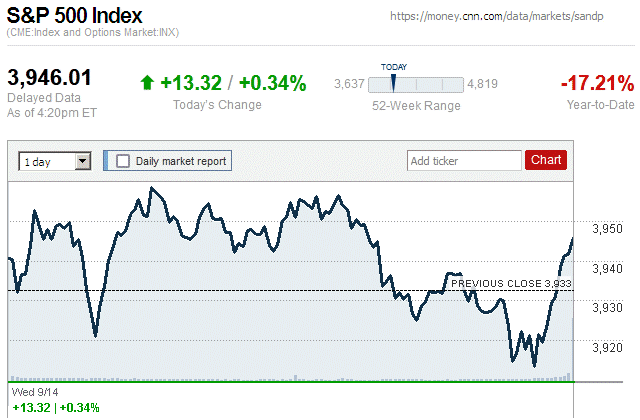Click the 3,940 axis label
This screenshot has height=420, width=640.
click(608, 268)
